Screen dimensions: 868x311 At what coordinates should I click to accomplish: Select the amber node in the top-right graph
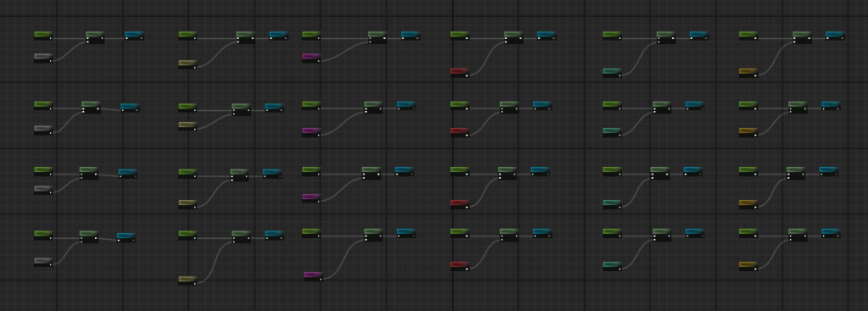coord(748,73)
